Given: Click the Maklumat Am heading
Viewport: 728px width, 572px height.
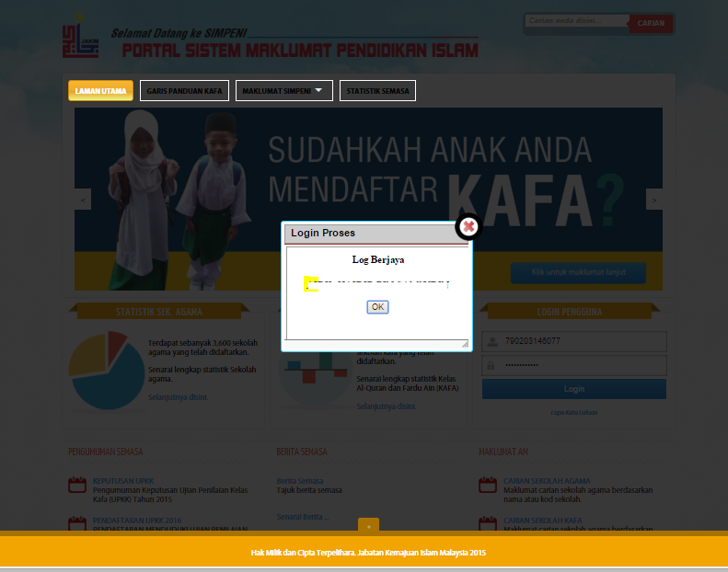Looking at the screenshot, I should [x=503, y=452].
